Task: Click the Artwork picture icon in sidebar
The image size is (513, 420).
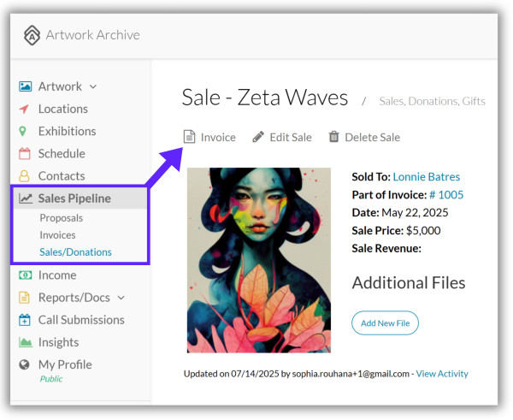Action: tap(25, 86)
